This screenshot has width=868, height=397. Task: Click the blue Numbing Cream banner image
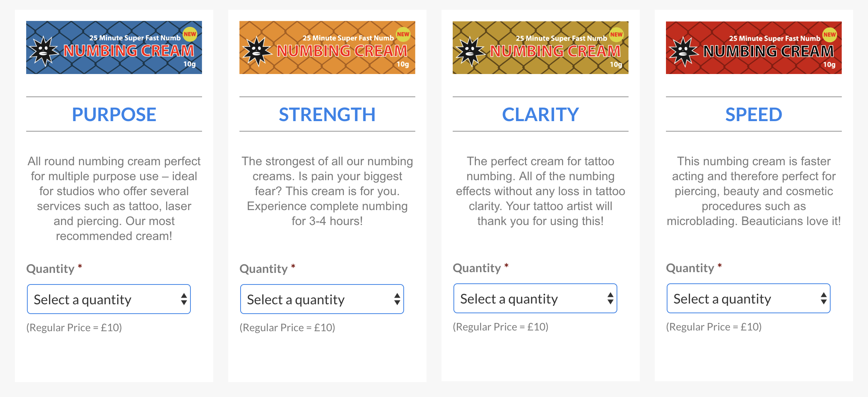(x=114, y=47)
